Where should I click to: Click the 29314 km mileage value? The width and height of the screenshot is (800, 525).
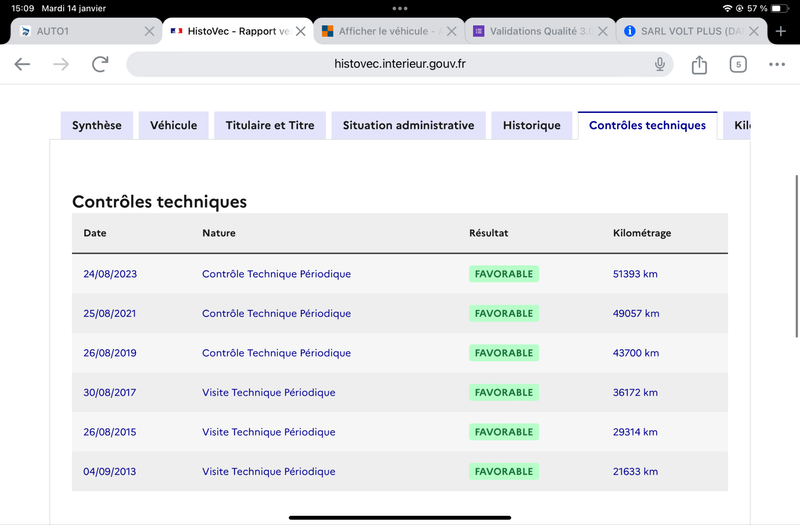point(635,432)
